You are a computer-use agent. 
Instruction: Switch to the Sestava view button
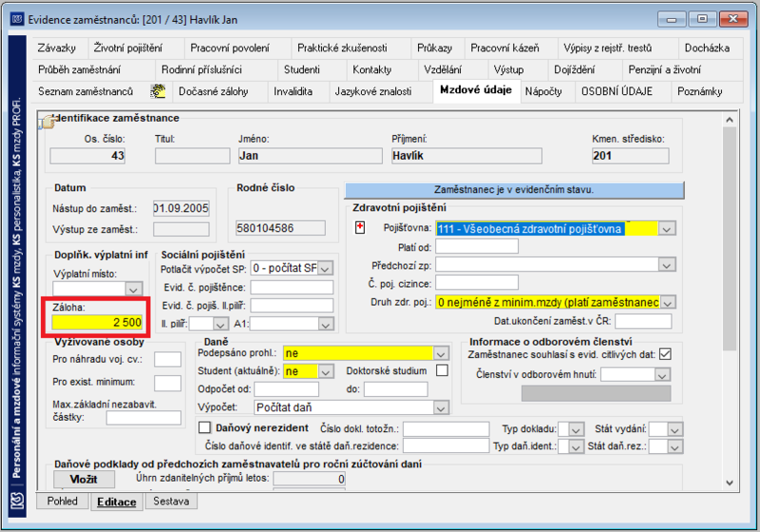pos(171,501)
